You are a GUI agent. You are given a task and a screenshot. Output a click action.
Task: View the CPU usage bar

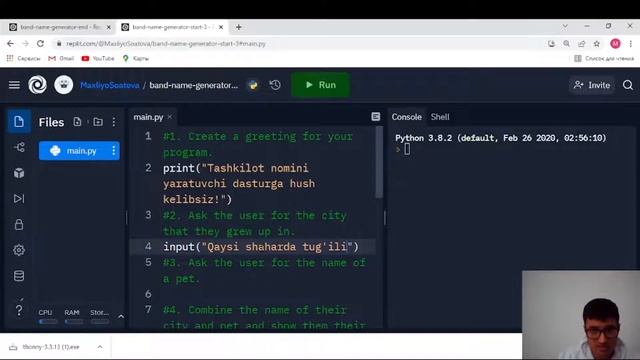pyautogui.click(x=48, y=322)
